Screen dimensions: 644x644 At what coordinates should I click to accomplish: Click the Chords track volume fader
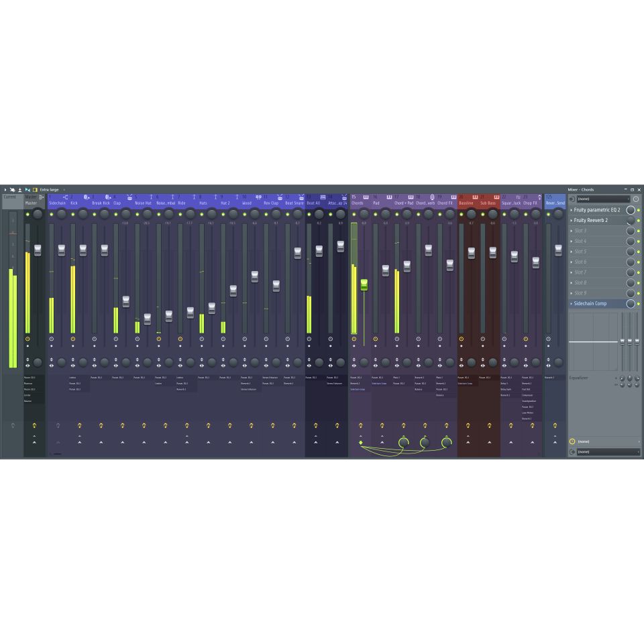point(364,284)
